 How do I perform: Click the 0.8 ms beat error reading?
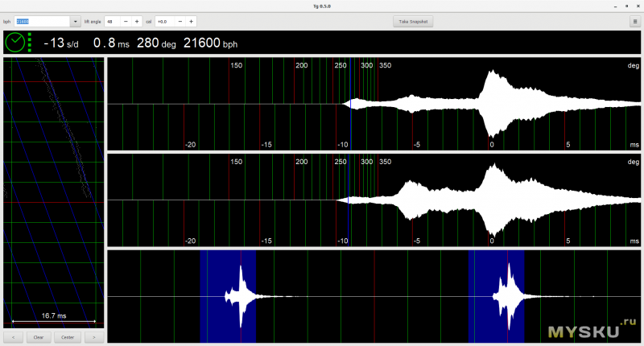tap(111, 43)
